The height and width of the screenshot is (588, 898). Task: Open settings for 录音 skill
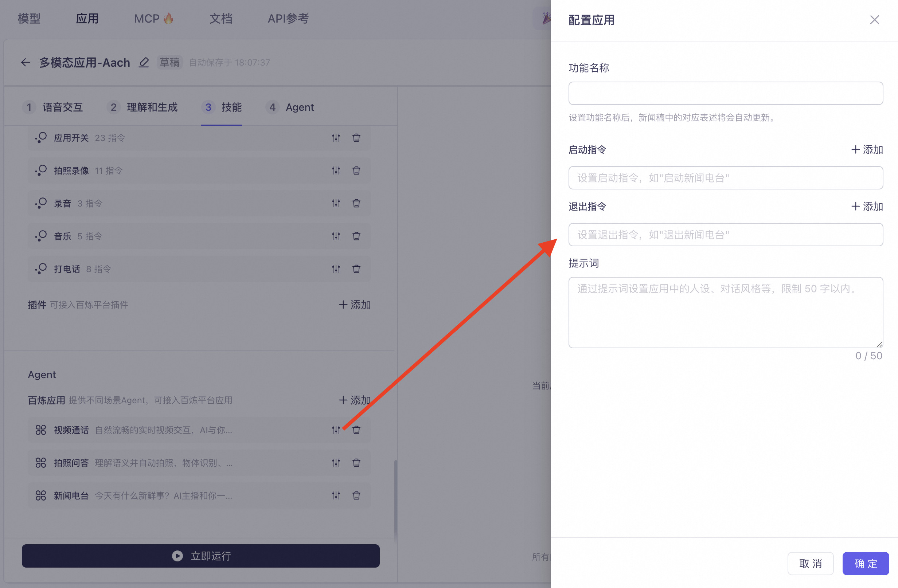(336, 203)
